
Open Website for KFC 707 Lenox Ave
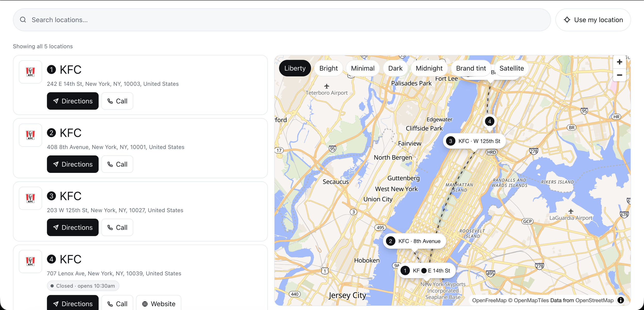point(159,303)
